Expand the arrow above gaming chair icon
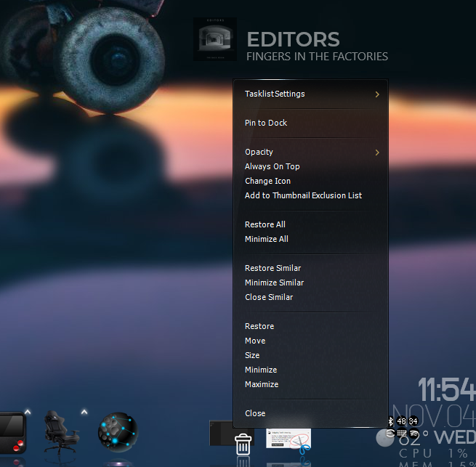Viewport: 476px width, 467px height. pos(84,412)
